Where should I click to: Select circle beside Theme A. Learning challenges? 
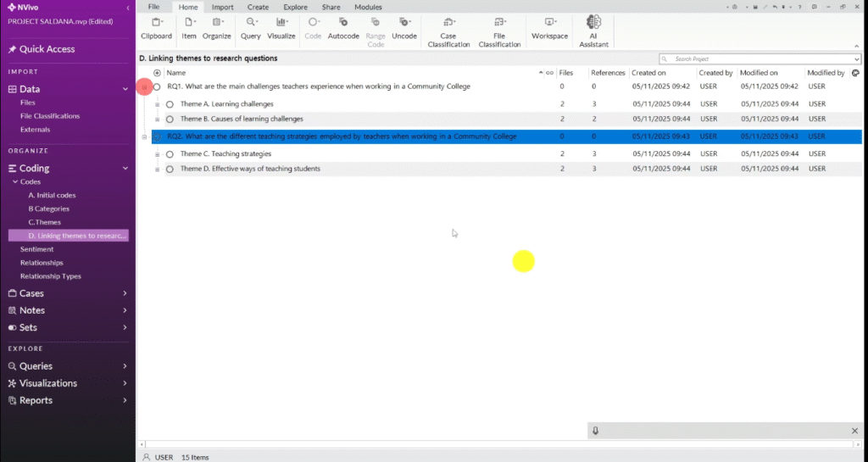pyautogui.click(x=170, y=104)
